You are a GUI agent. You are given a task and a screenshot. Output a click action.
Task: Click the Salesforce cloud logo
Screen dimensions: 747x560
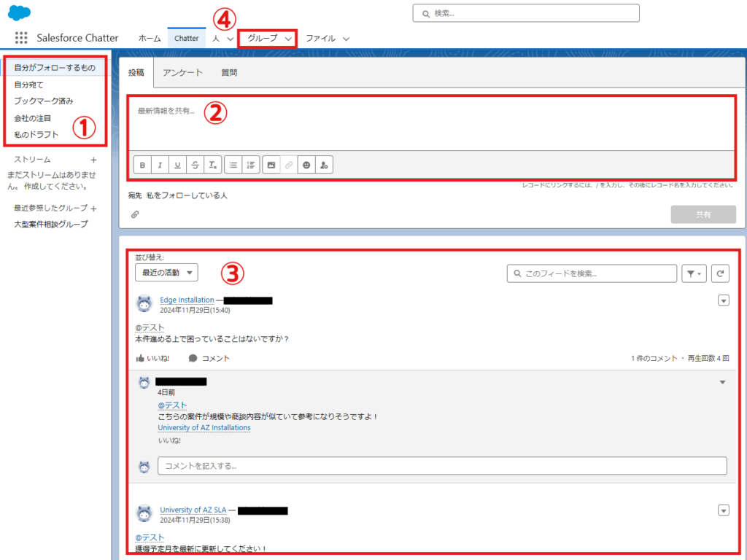click(x=20, y=13)
